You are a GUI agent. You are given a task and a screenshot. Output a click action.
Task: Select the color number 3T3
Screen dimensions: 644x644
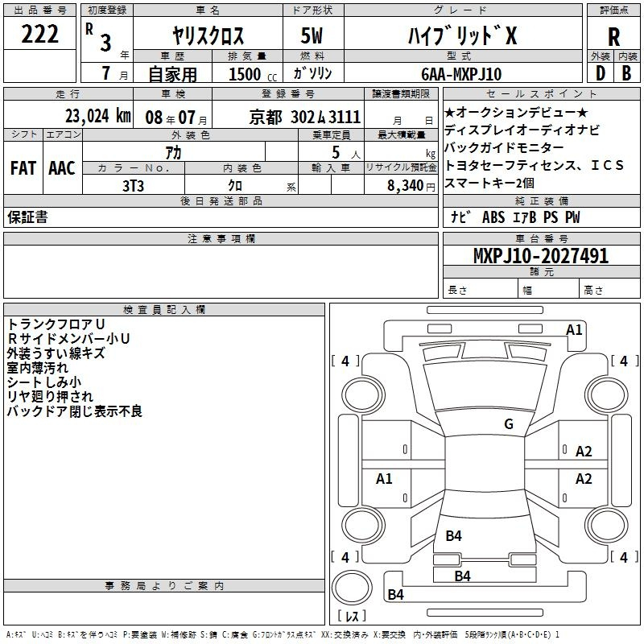click(x=133, y=186)
